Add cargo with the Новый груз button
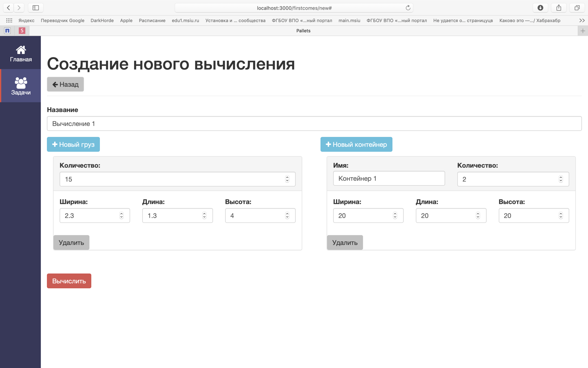The image size is (588, 368). click(73, 144)
